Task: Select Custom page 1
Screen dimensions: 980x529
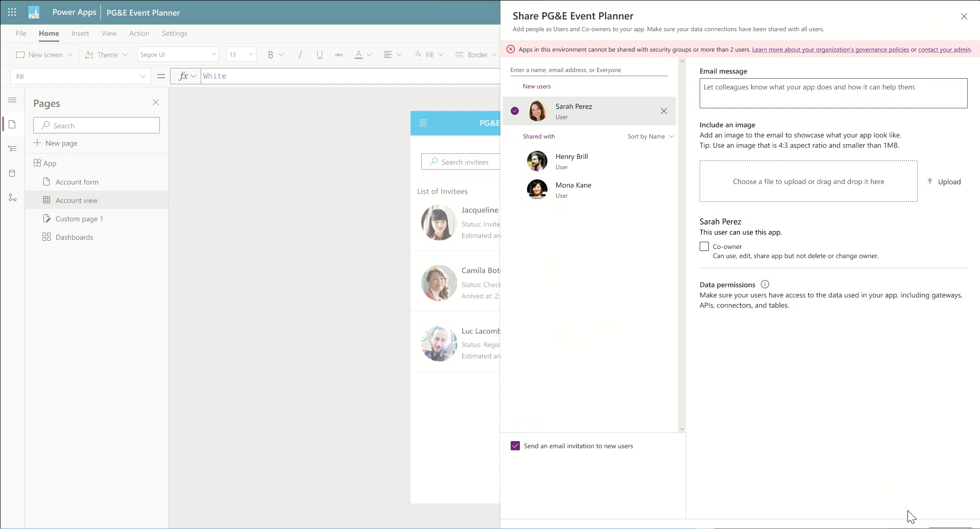Action: click(x=97, y=219)
